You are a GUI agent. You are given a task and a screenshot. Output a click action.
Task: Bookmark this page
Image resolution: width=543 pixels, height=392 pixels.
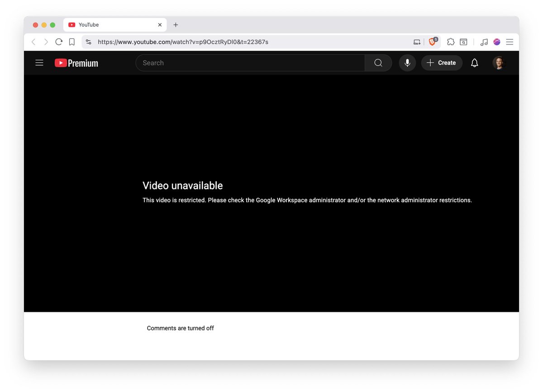click(71, 42)
